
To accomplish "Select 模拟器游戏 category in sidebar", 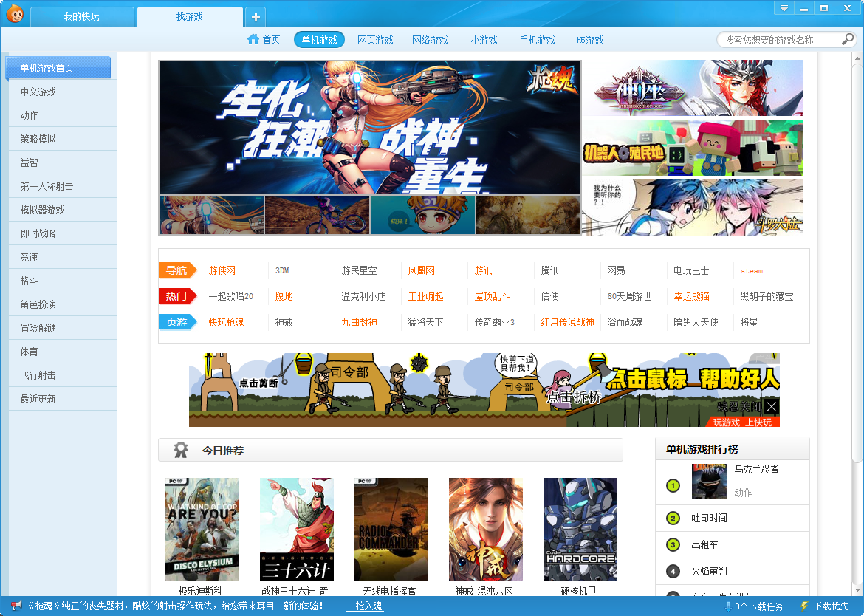I will tap(63, 210).
